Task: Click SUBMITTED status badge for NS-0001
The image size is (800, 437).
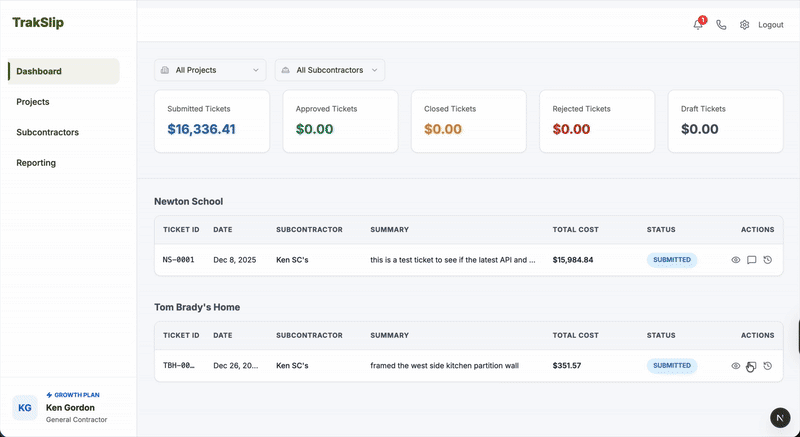Action: point(672,260)
